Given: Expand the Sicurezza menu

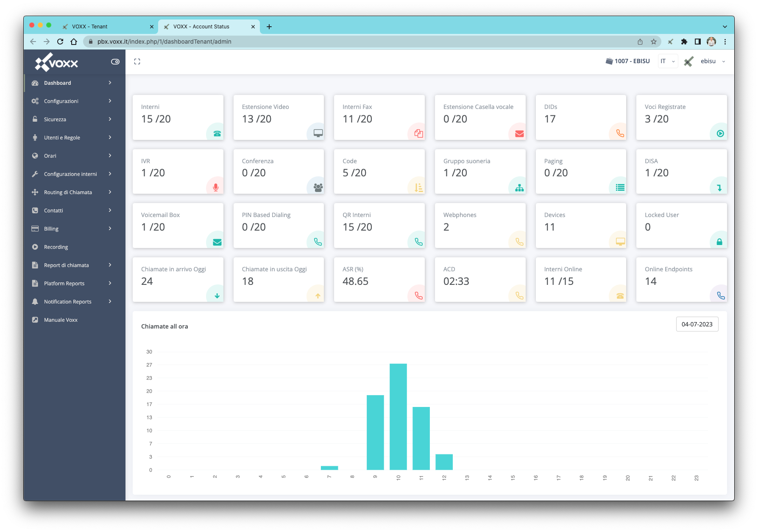Looking at the screenshot, I should [x=75, y=119].
